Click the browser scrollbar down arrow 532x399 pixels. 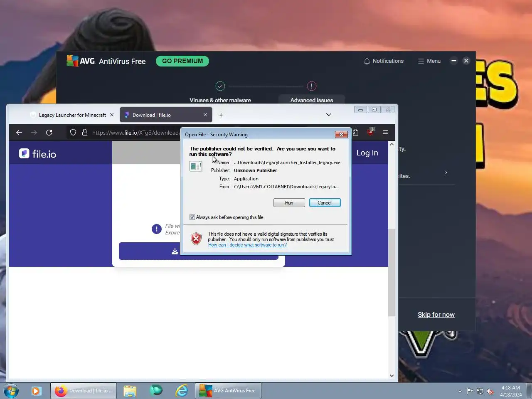392,375
